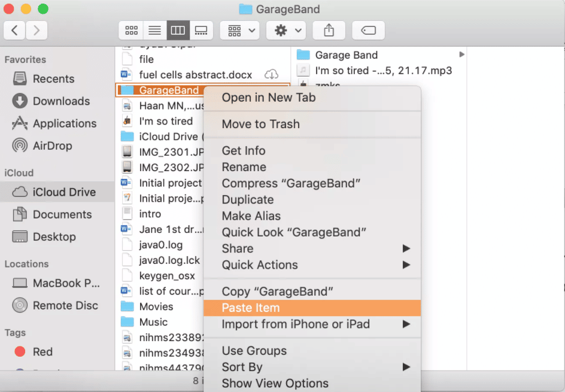Select the GarageBand folder row
This screenshot has width=565, height=392.
[160, 90]
